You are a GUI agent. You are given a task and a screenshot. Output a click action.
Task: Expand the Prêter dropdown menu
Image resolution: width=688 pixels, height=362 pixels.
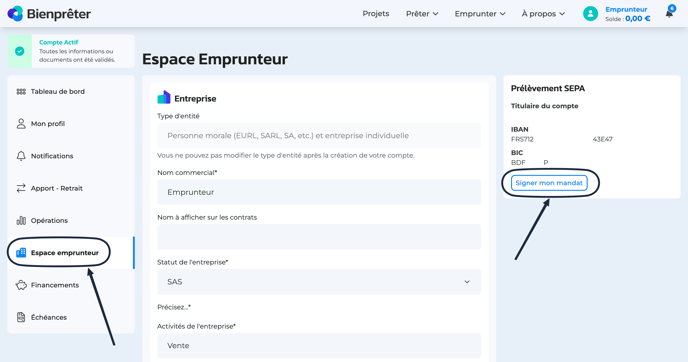point(422,14)
